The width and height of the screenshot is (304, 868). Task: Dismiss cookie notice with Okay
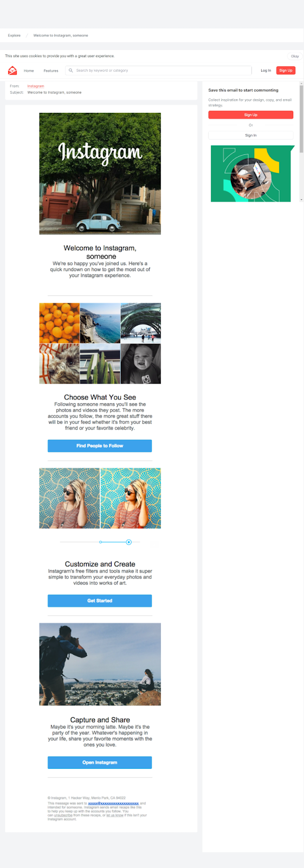click(295, 56)
